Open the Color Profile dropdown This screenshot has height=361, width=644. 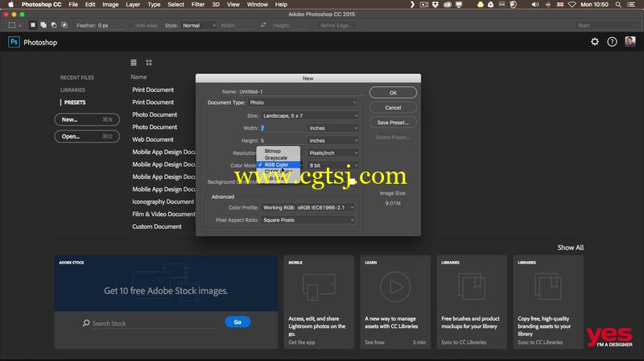tap(308, 208)
